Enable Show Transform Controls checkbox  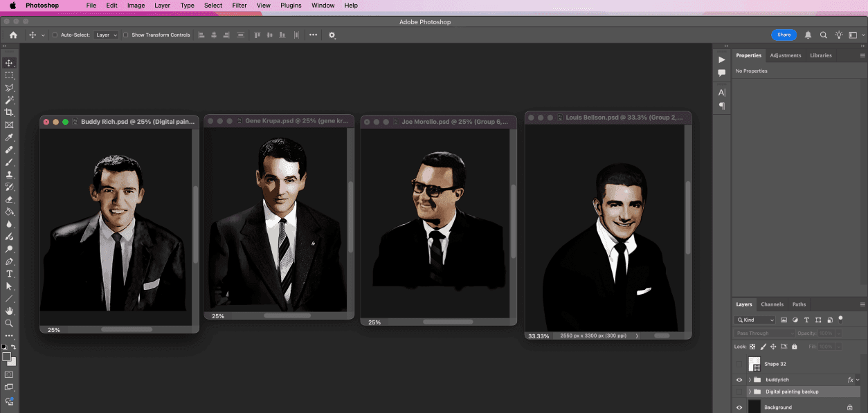[126, 35]
